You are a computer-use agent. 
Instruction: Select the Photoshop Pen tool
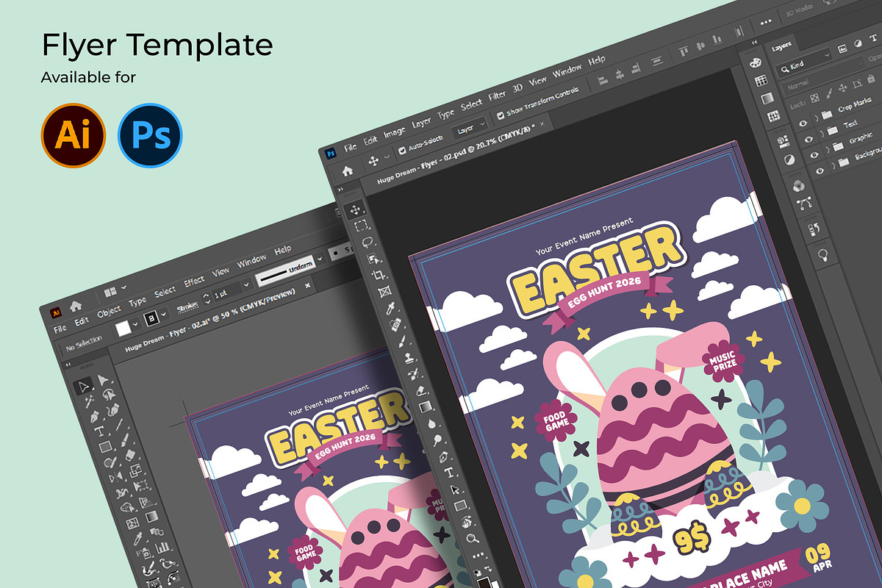(x=444, y=456)
